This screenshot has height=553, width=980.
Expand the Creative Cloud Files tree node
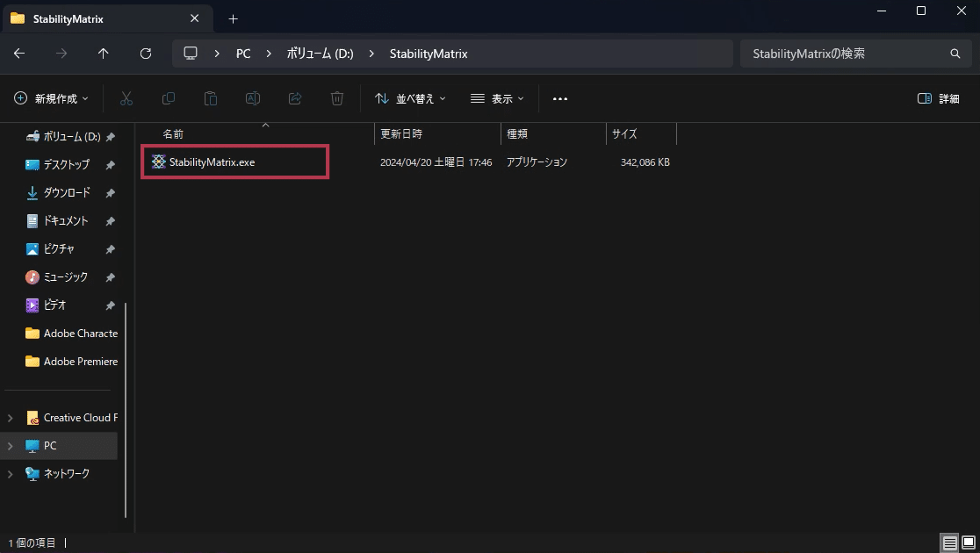coord(10,418)
